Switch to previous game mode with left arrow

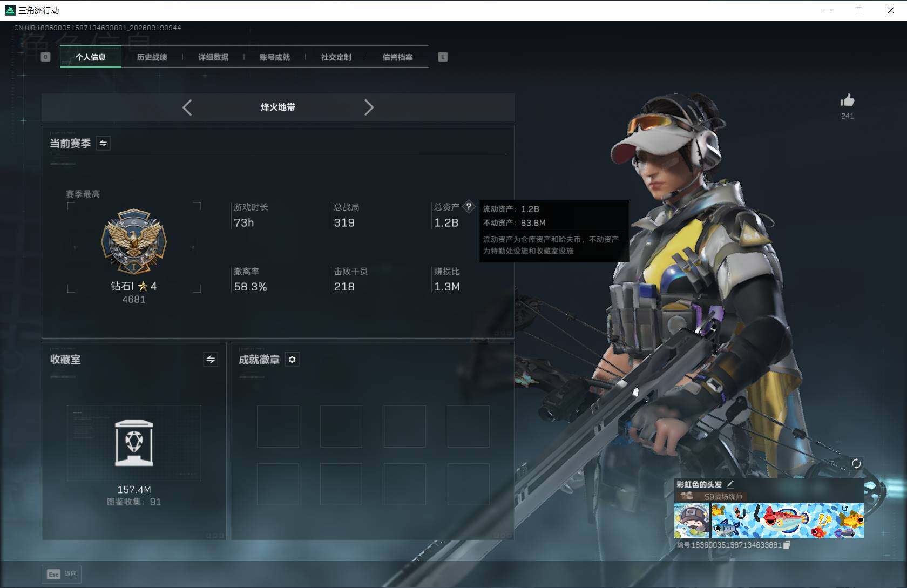187,107
